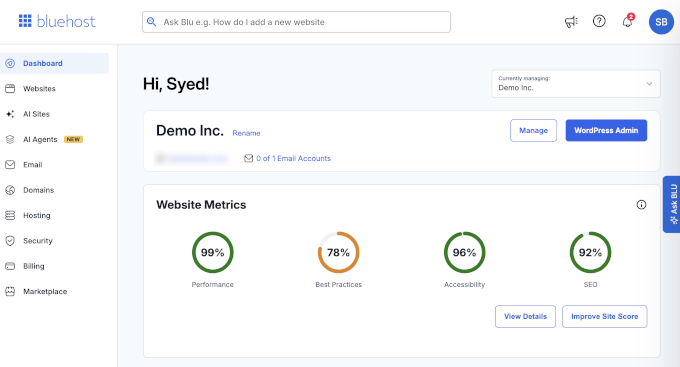
Task: Click the NEW badge next to AI Agents
Action: coord(73,139)
